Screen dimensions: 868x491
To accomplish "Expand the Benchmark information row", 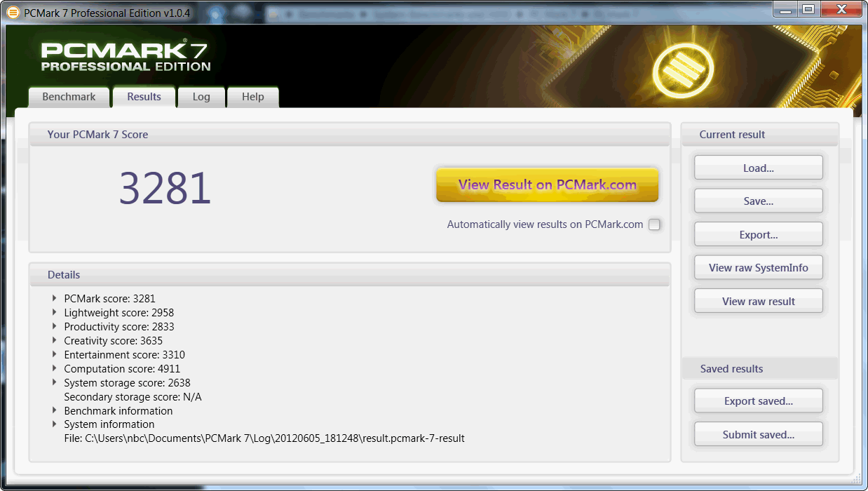I will pos(55,410).
